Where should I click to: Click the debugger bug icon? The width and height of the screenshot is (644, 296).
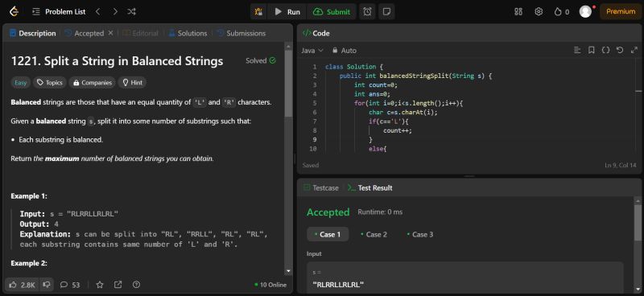point(258,12)
